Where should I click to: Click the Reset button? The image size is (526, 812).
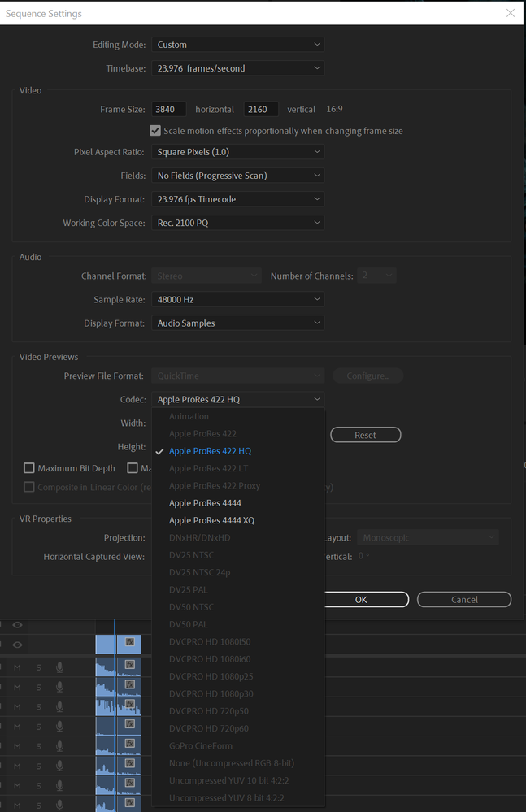(366, 435)
